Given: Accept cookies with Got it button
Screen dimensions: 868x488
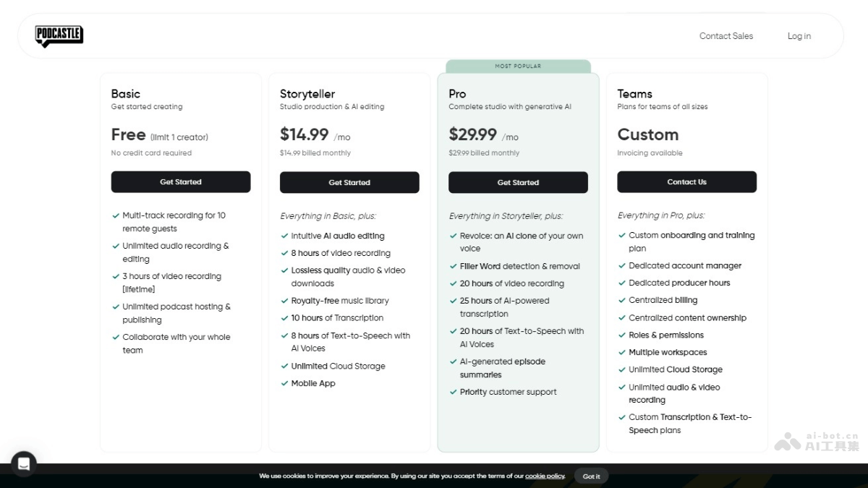Looking at the screenshot, I should click(x=591, y=476).
